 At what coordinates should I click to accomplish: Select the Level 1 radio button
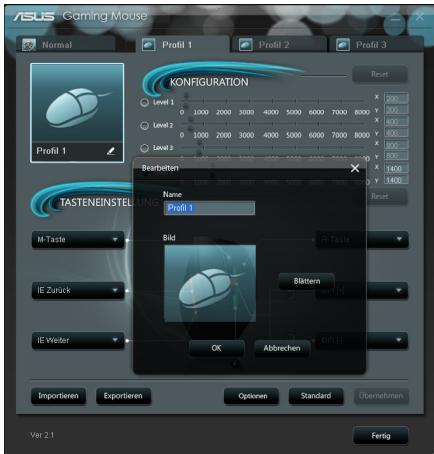144,102
